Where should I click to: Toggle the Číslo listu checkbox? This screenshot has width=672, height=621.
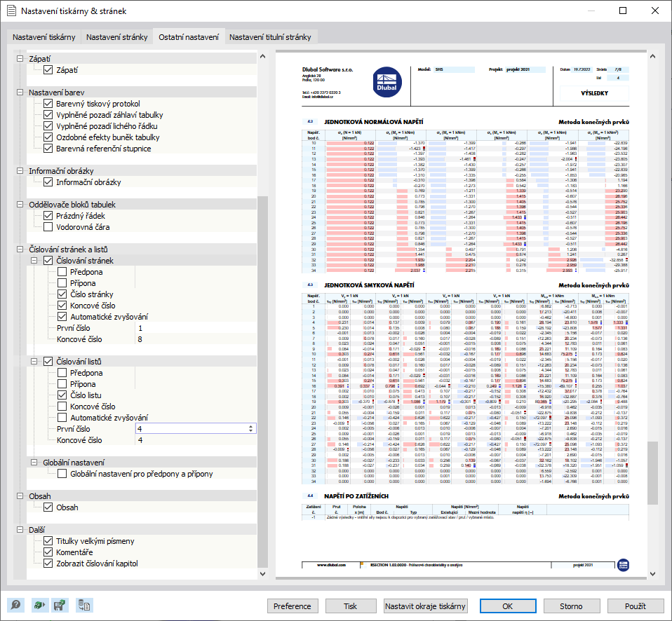[x=62, y=395]
